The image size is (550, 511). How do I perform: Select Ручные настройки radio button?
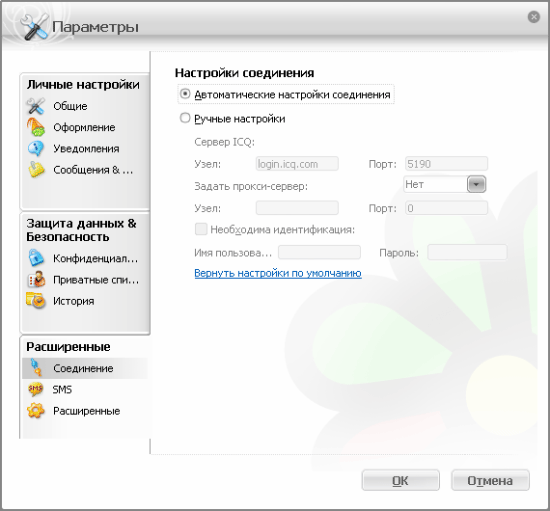pos(185,118)
